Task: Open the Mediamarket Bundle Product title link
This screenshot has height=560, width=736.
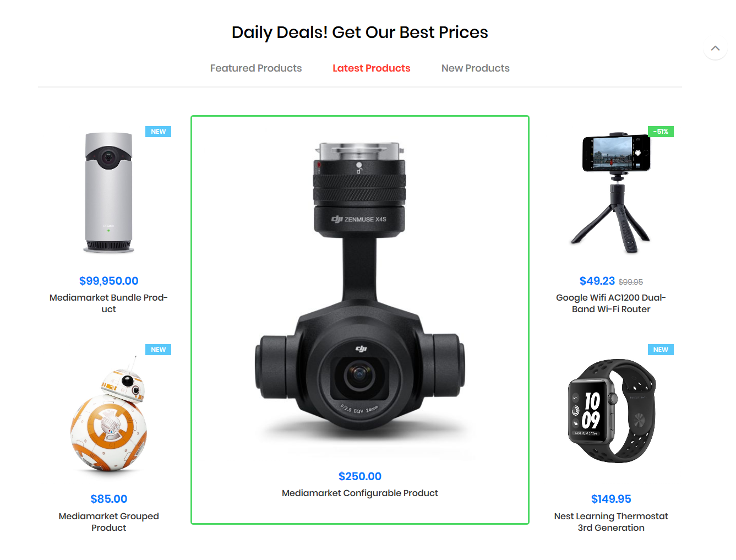Action: (x=108, y=303)
